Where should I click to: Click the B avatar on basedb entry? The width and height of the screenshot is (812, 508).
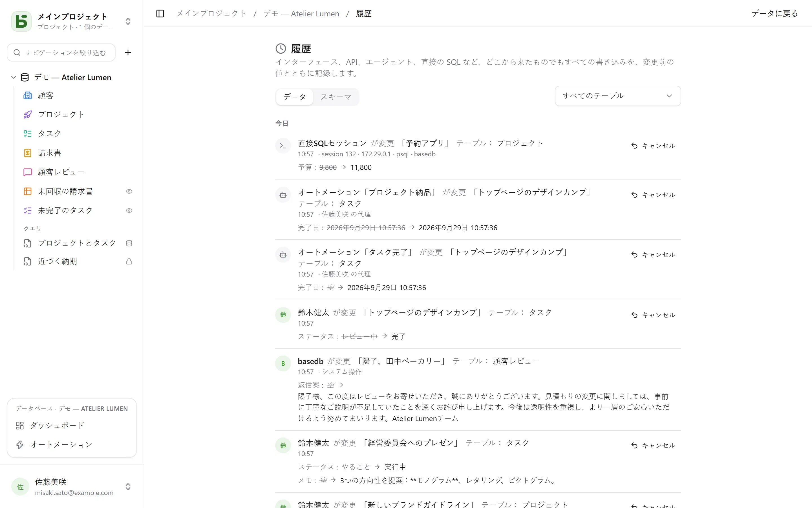[x=283, y=364]
